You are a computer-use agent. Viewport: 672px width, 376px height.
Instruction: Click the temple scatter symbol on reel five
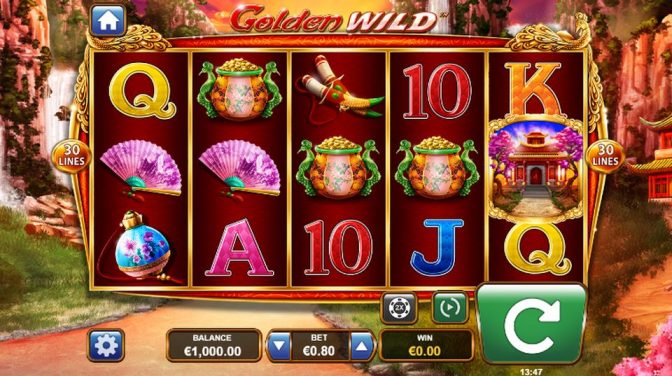tap(536, 168)
